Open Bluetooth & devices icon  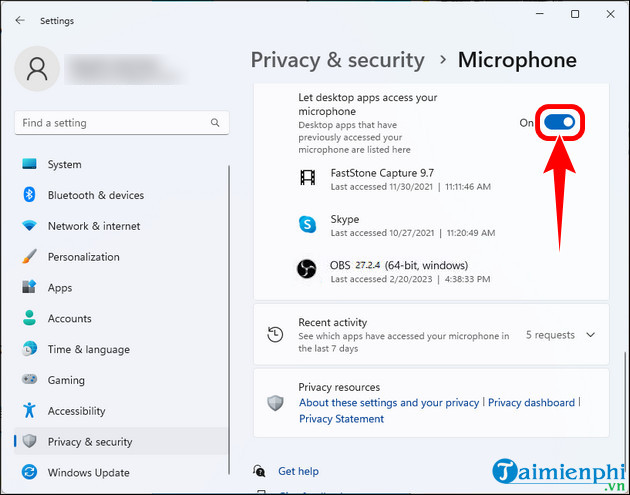(x=29, y=195)
